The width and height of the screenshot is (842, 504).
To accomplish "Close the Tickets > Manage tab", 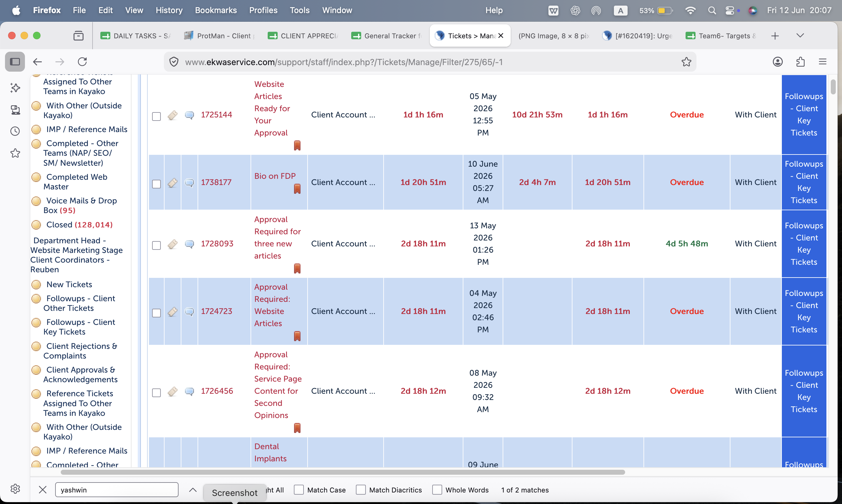I will point(501,36).
